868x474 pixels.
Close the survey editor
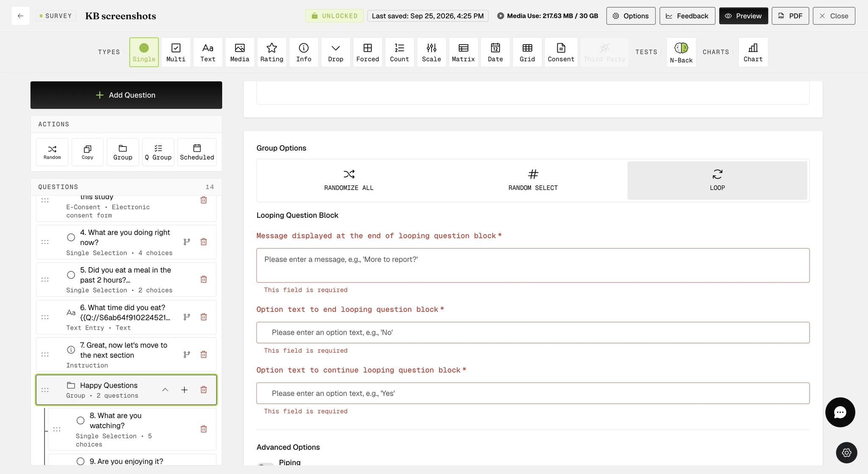pos(834,16)
